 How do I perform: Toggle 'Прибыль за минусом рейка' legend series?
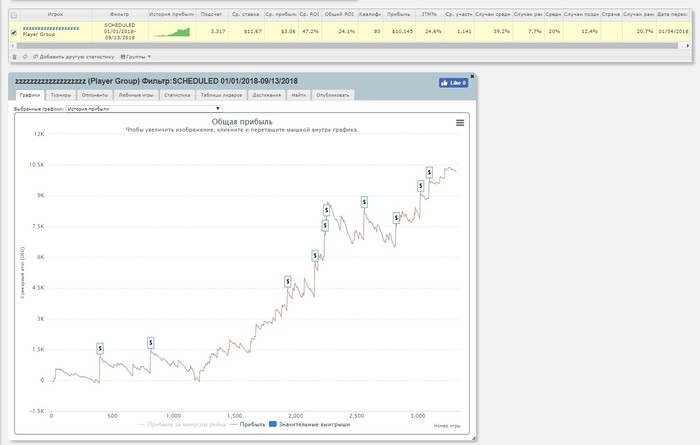182,424
